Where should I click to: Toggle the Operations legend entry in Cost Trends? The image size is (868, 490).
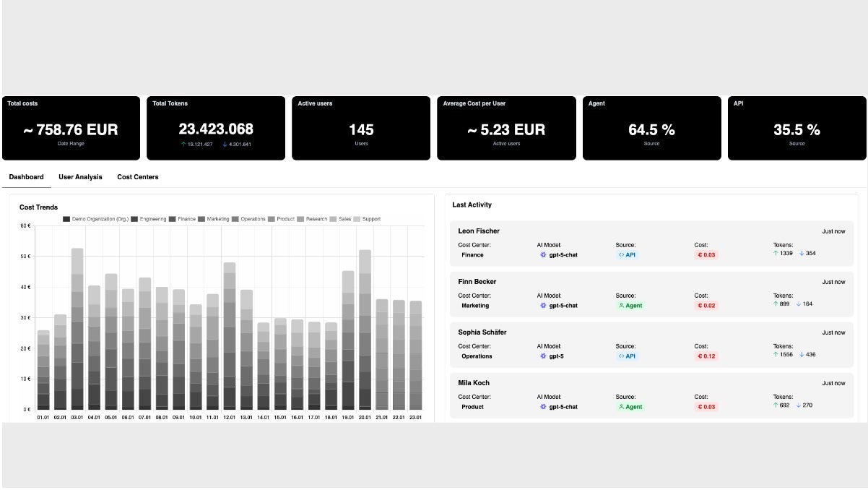(x=248, y=219)
